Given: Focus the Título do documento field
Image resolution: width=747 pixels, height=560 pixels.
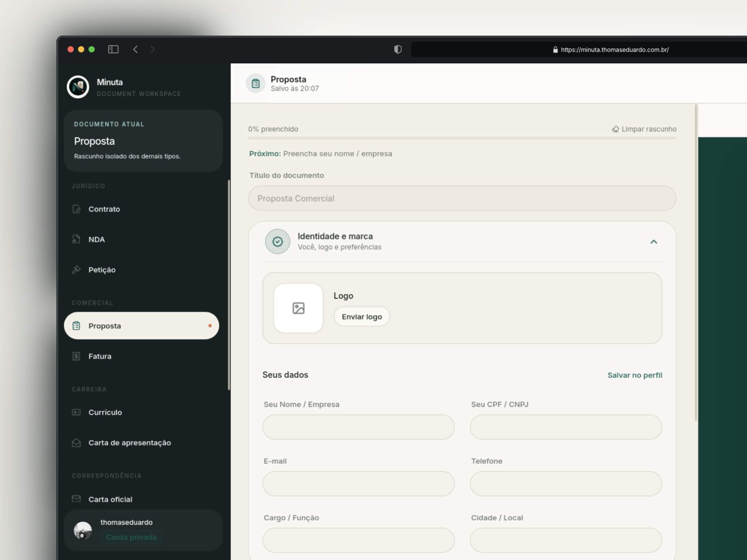Looking at the screenshot, I should click(462, 198).
